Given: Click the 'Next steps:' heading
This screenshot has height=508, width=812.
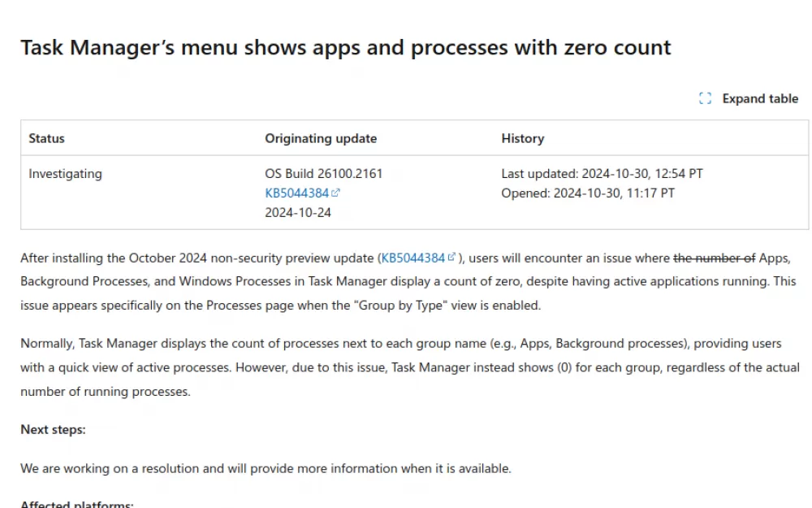Looking at the screenshot, I should (54, 430).
